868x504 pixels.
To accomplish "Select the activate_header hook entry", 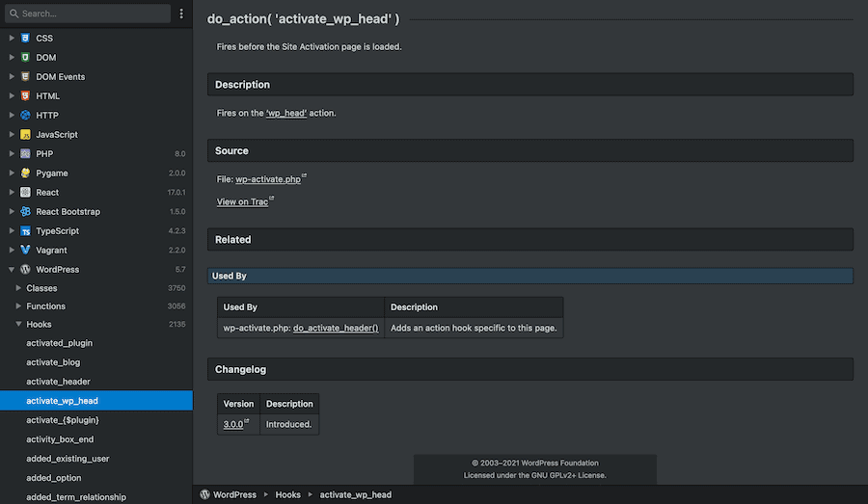I will point(58,382).
